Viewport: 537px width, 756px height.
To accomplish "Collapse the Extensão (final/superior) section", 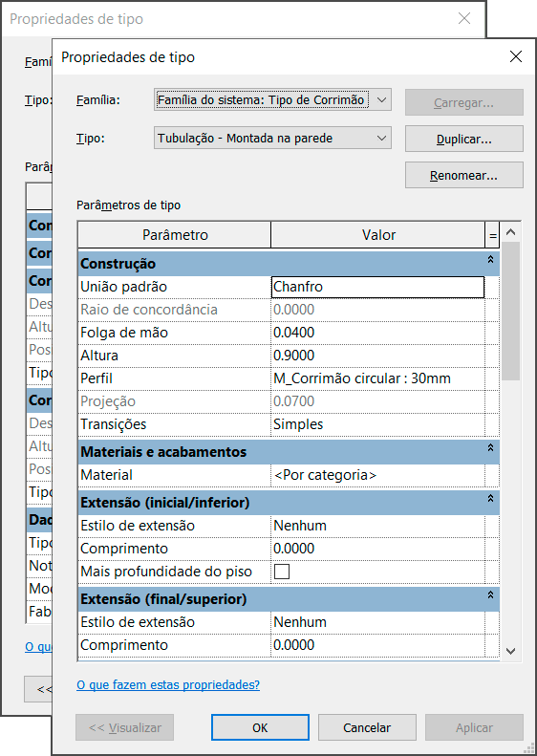I will pyautogui.click(x=490, y=595).
